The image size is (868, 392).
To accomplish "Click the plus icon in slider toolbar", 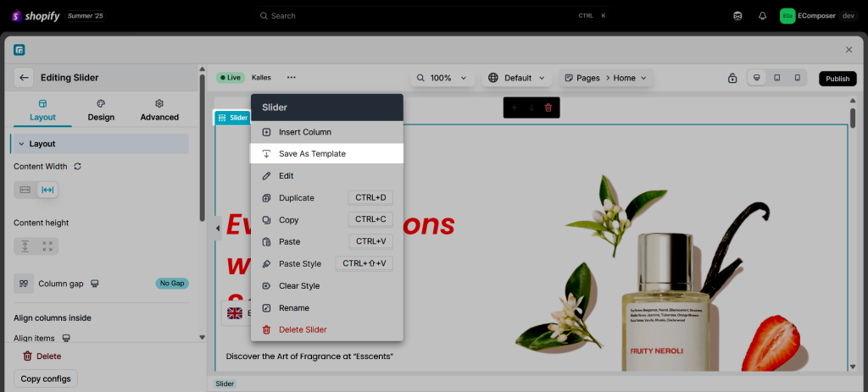I will point(515,108).
